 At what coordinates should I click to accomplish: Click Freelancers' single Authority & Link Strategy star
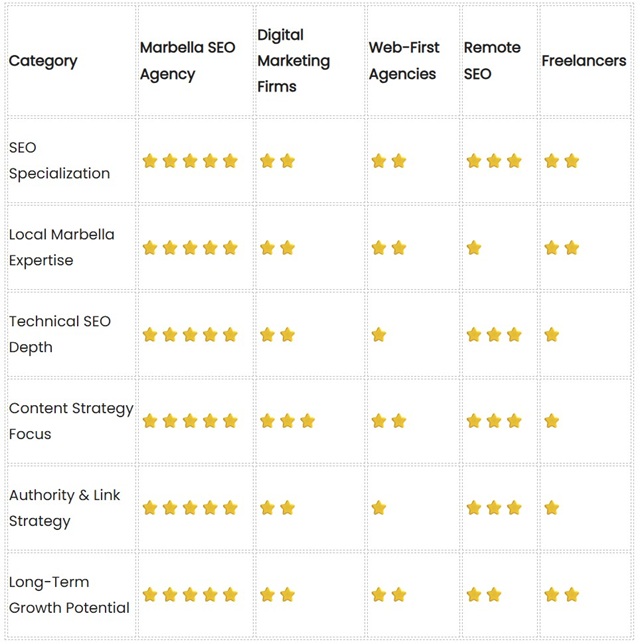pos(552,508)
